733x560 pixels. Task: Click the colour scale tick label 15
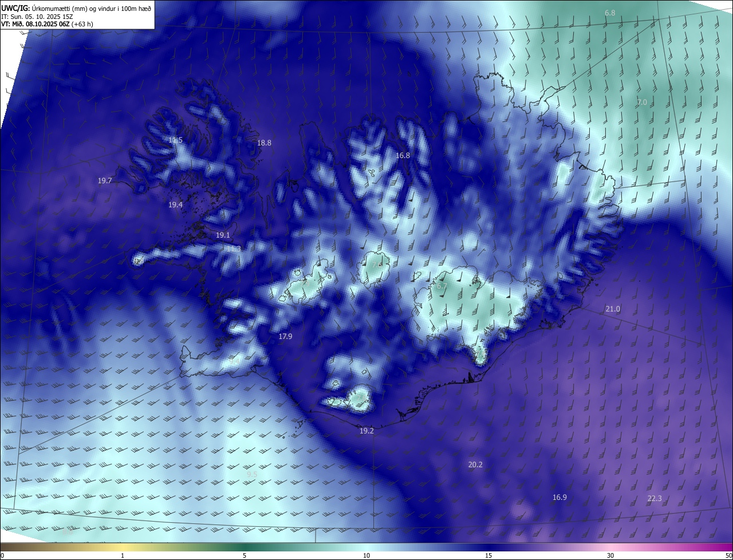point(488,555)
